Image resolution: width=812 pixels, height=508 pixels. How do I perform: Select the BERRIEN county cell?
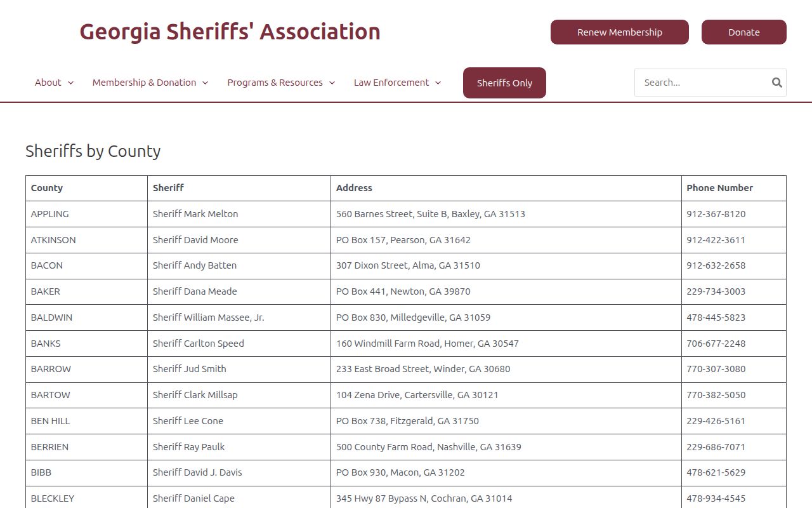87,447
